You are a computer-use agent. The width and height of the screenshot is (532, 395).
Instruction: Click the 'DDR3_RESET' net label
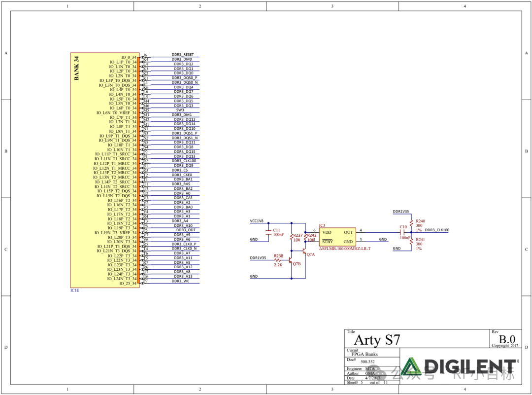pos(183,54)
